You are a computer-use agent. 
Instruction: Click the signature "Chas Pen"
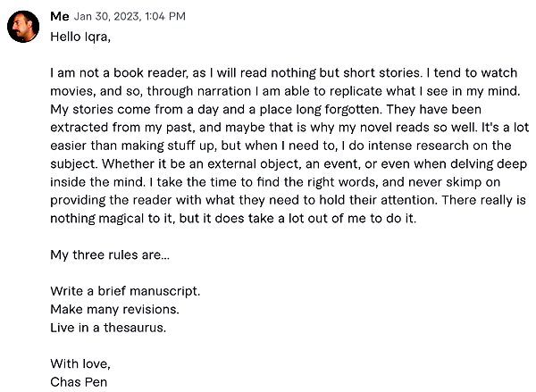pos(79,382)
